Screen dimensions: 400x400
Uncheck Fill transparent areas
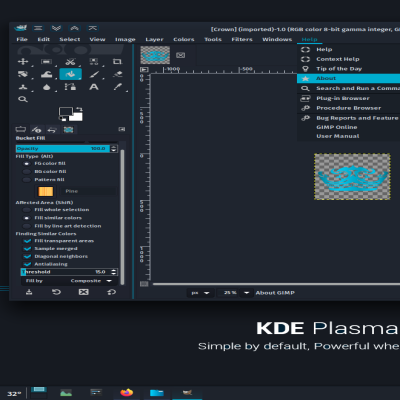click(27, 241)
